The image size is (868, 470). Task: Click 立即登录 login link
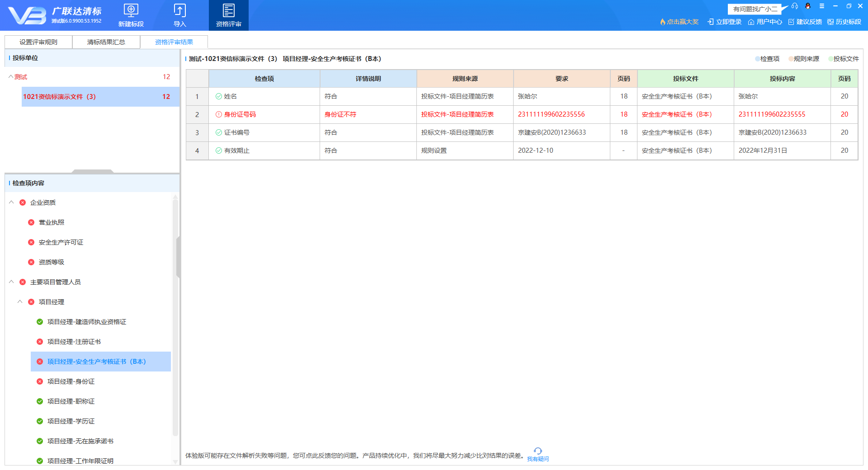(x=725, y=22)
